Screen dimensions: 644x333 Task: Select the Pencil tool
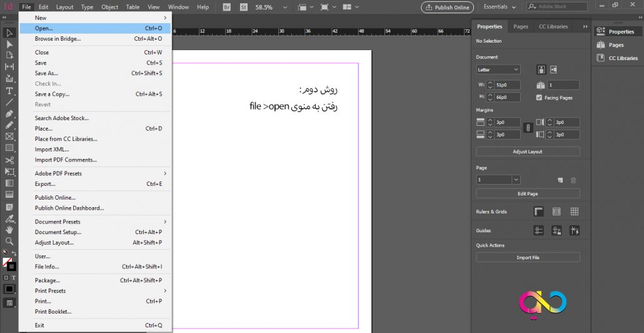click(x=9, y=125)
